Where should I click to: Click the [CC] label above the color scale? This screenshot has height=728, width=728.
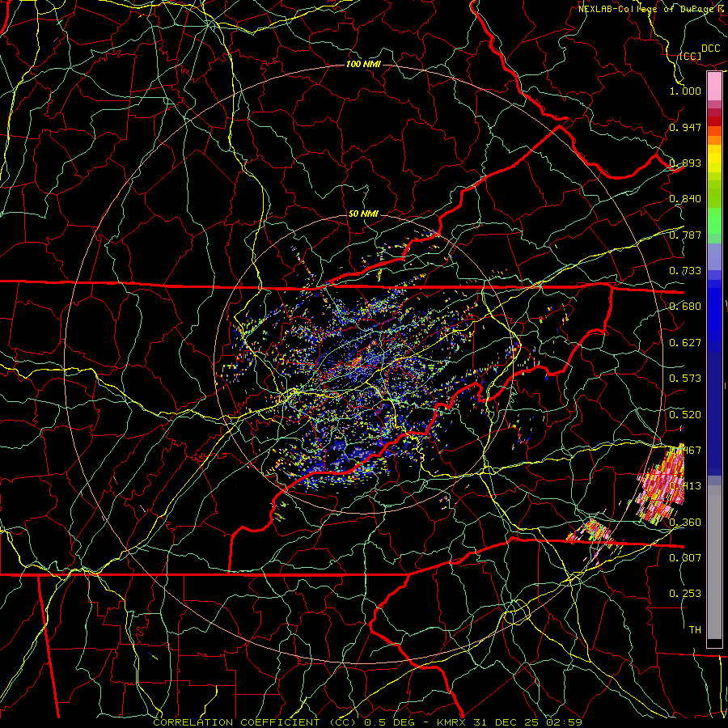(690, 56)
